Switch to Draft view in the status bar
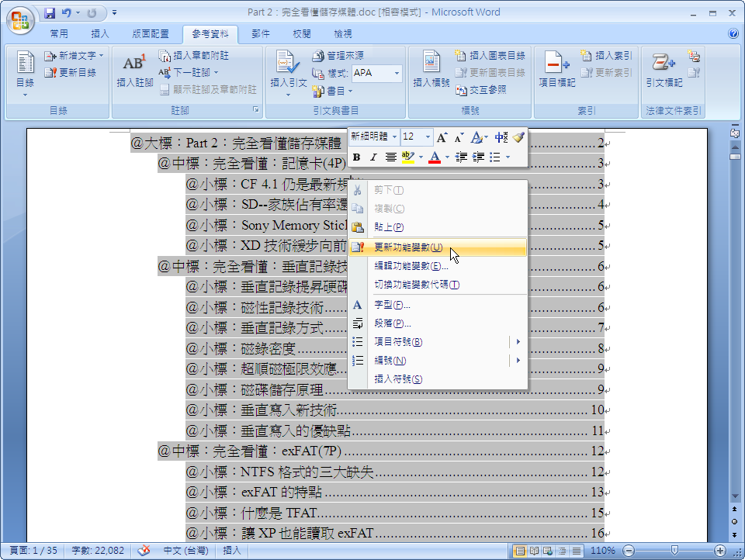Viewport: 745px width, 560px height. pos(577,551)
